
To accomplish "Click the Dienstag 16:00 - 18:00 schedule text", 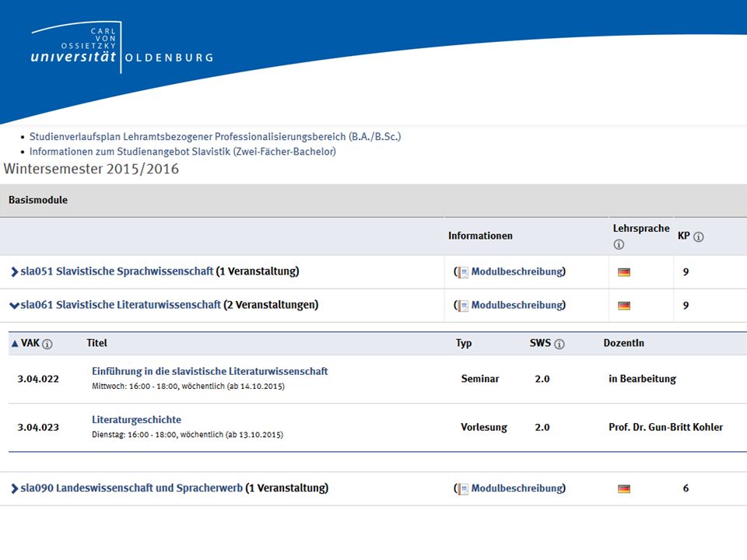I will (x=188, y=435).
